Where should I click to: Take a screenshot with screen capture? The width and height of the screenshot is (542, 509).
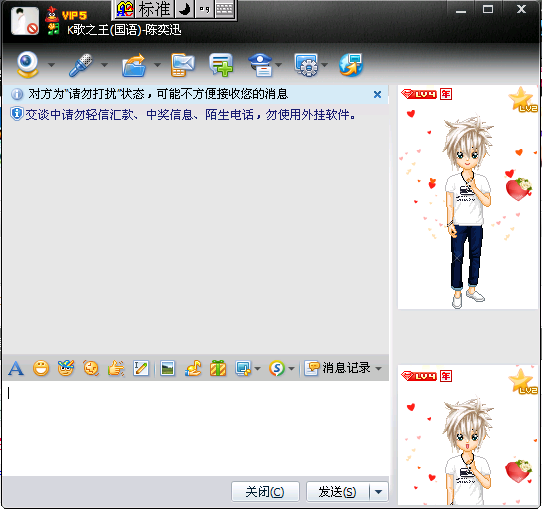tap(243, 368)
